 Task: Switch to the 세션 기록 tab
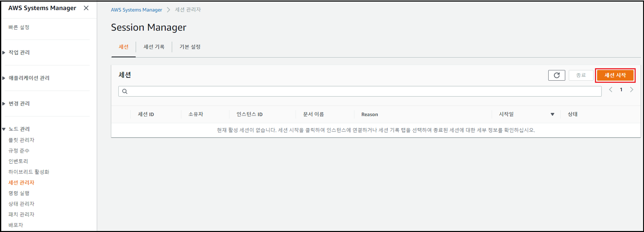(x=154, y=47)
